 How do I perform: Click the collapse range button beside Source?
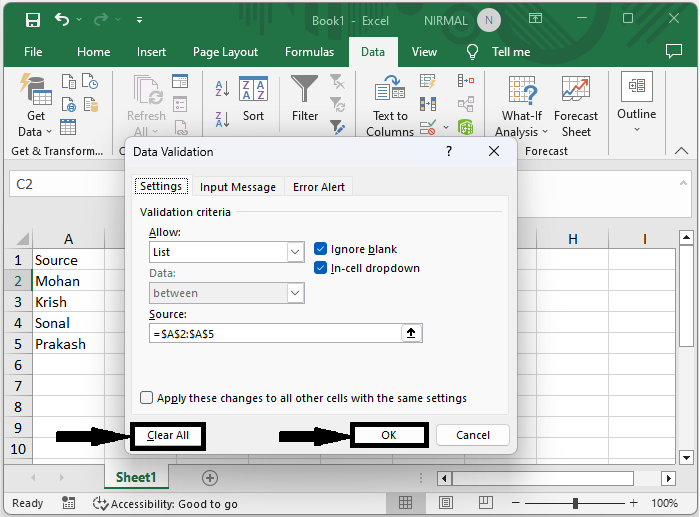pos(410,333)
